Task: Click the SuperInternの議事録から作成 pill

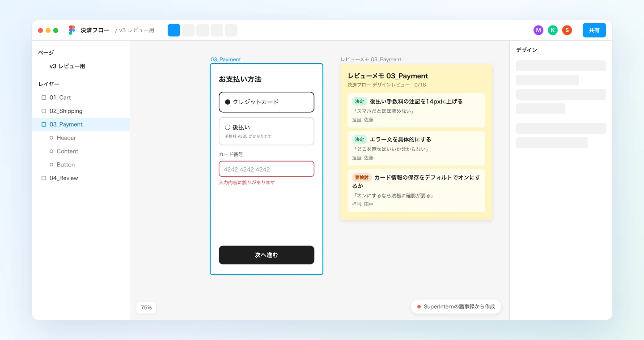Action: [x=456, y=306]
